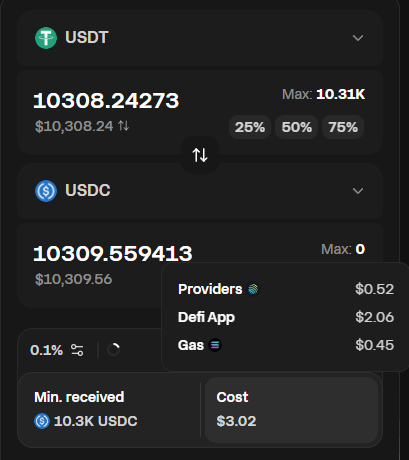Expand the USDT token selector chevron
The image size is (409, 460).
(x=358, y=38)
